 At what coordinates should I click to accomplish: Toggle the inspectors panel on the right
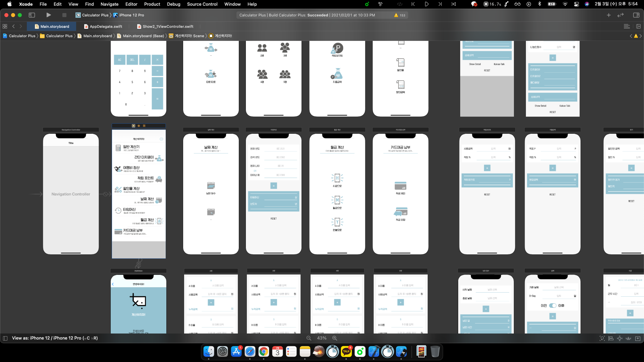(x=636, y=15)
